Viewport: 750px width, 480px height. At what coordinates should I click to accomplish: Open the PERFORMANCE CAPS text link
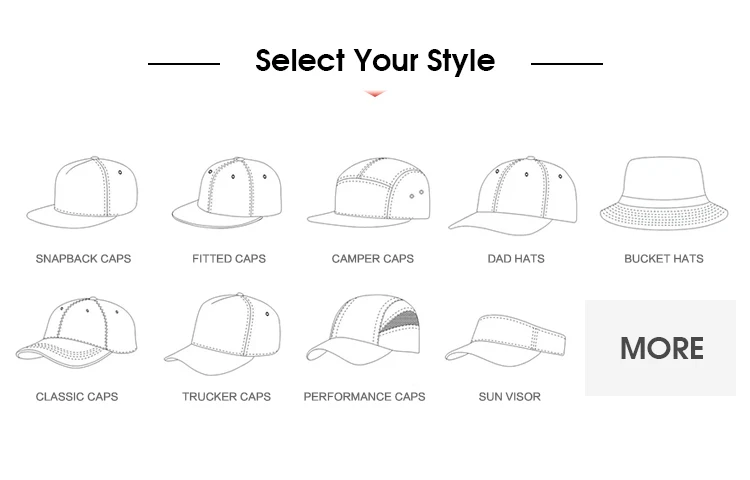[x=364, y=397]
